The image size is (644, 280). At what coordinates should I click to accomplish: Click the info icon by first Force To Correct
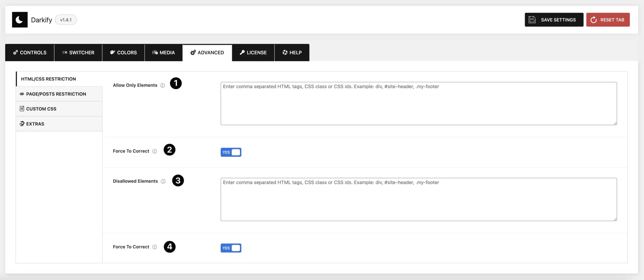[155, 151]
